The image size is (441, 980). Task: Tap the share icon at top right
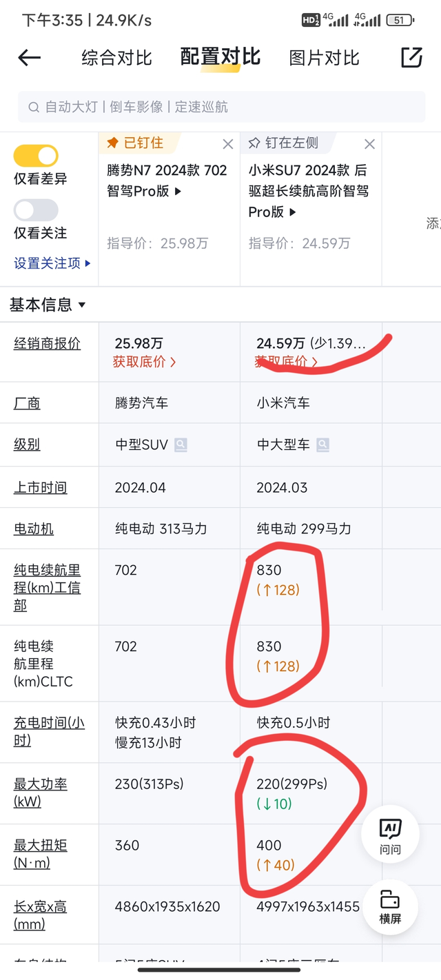tap(411, 58)
